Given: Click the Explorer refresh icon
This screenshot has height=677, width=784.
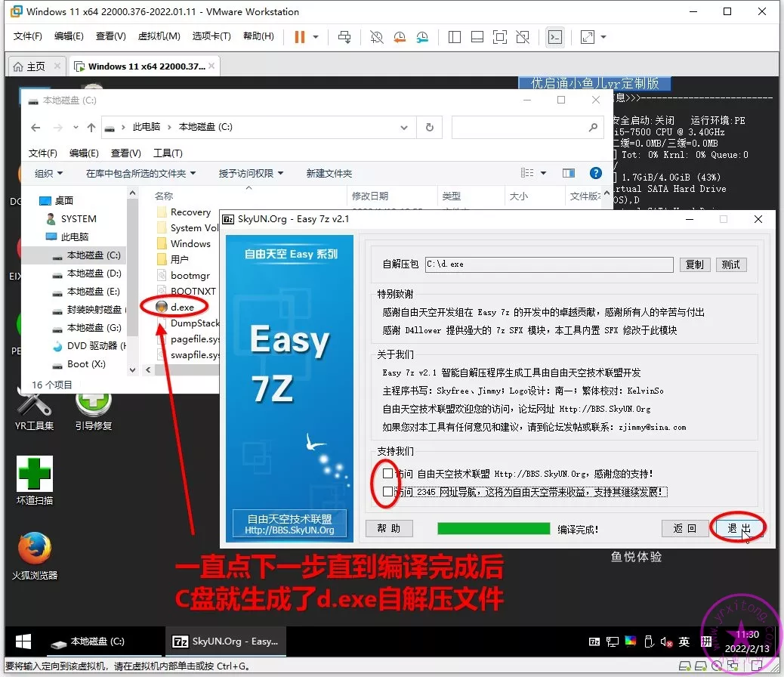Looking at the screenshot, I should [x=430, y=128].
